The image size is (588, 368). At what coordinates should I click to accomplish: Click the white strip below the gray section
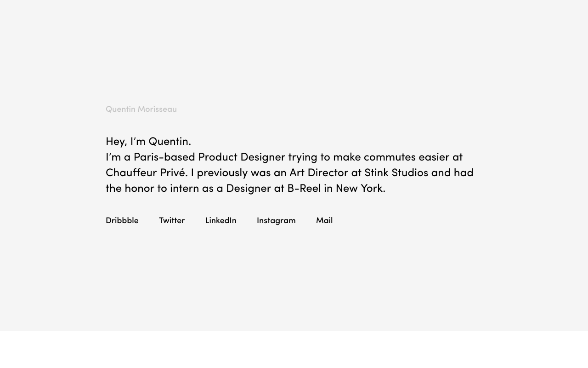[x=294, y=350]
